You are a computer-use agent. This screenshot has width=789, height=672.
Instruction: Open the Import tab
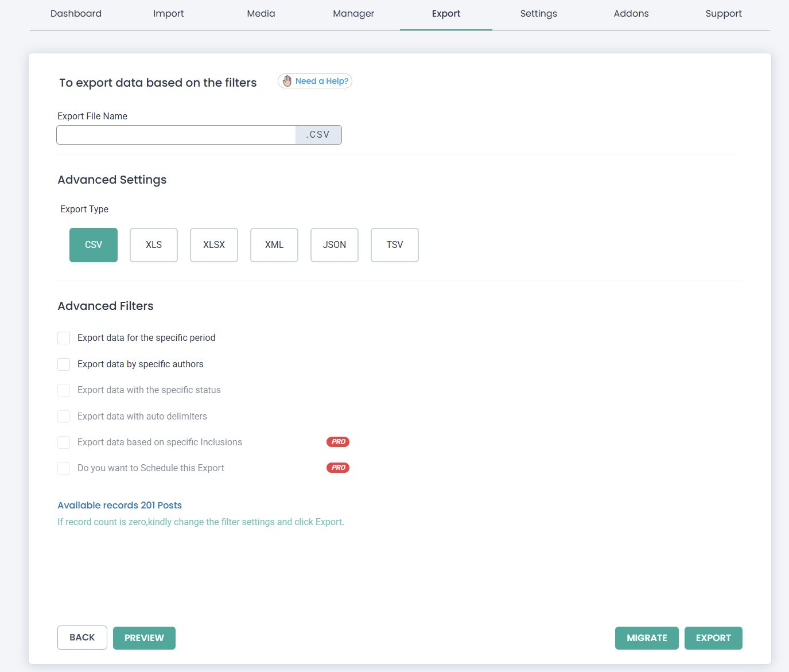(x=168, y=13)
